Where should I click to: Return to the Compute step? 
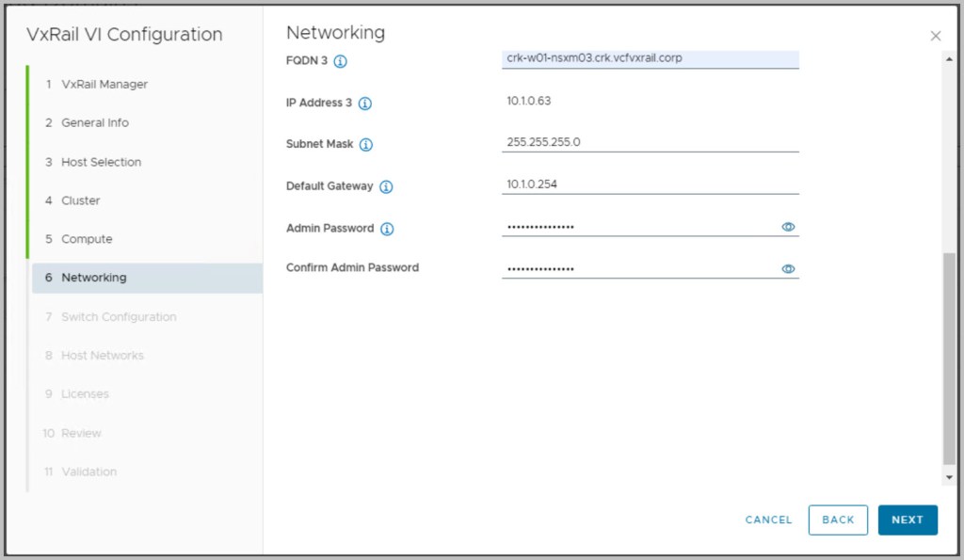click(86, 239)
